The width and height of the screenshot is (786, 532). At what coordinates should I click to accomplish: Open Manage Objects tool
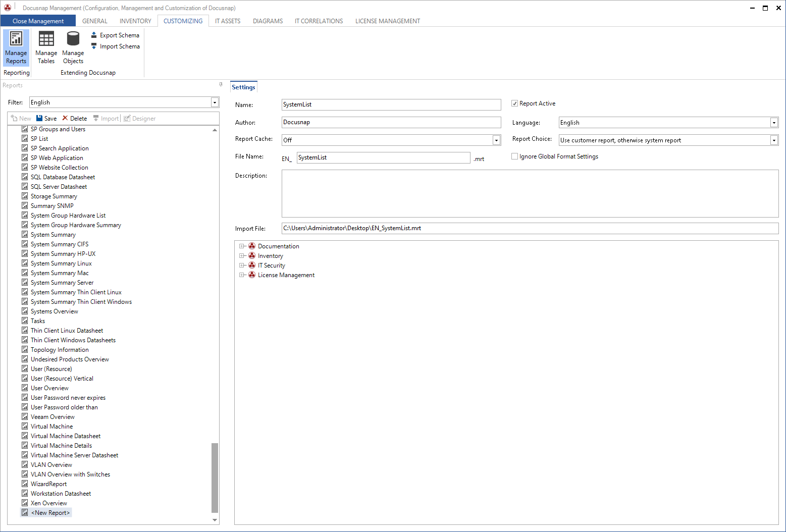[x=73, y=47]
